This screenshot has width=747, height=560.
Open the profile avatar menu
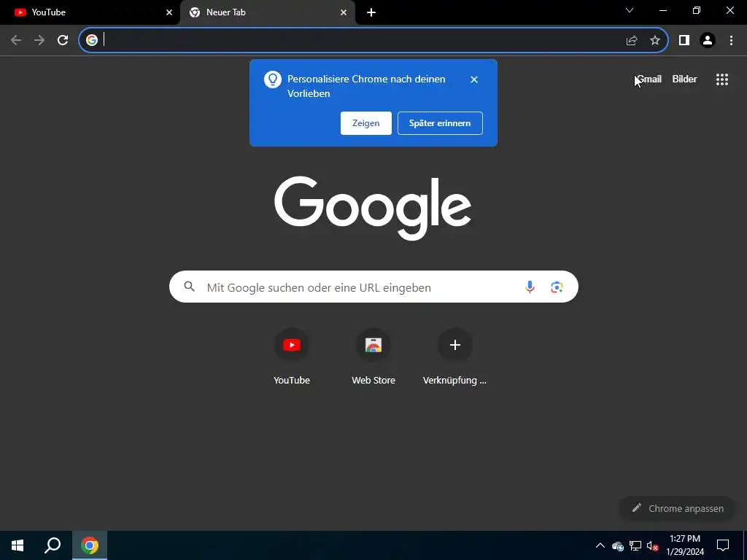point(708,41)
